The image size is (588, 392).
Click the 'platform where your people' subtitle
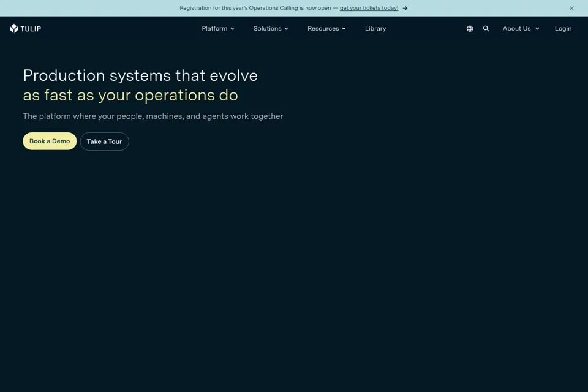[153, 116]
